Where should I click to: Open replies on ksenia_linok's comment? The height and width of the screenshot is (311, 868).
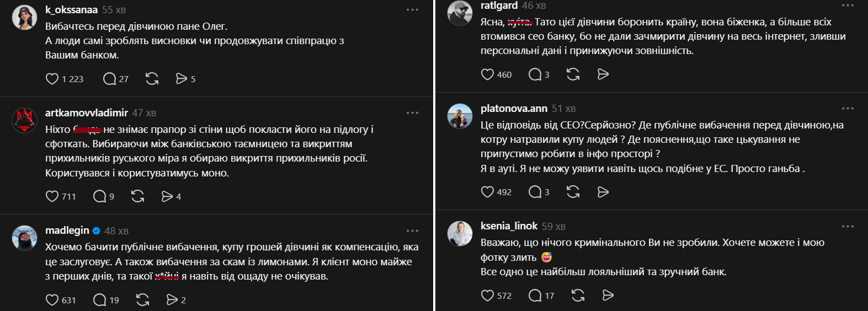tap(535, 296)
